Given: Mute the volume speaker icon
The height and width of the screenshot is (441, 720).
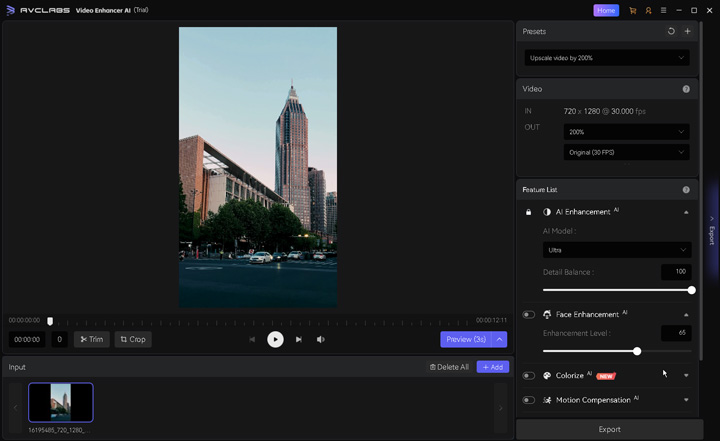Looking at the screenshot, I should tap(321, 339).
